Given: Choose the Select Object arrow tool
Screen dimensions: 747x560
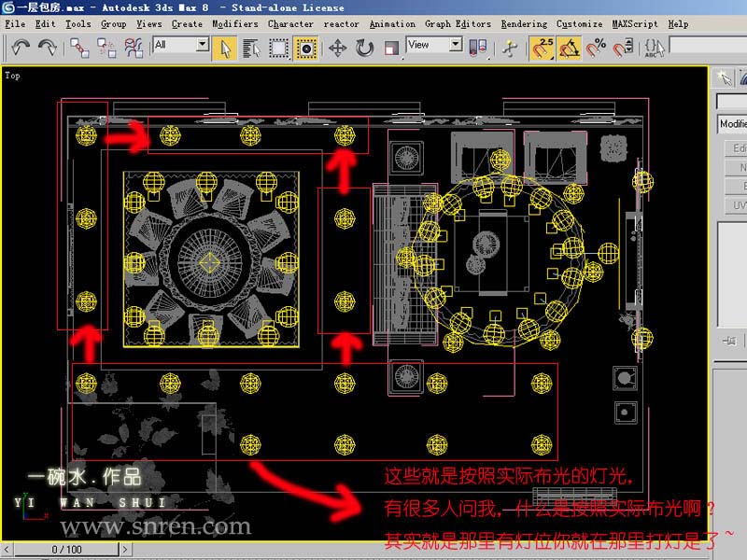Looking at the screenshot, I should (x=224, y=47).
